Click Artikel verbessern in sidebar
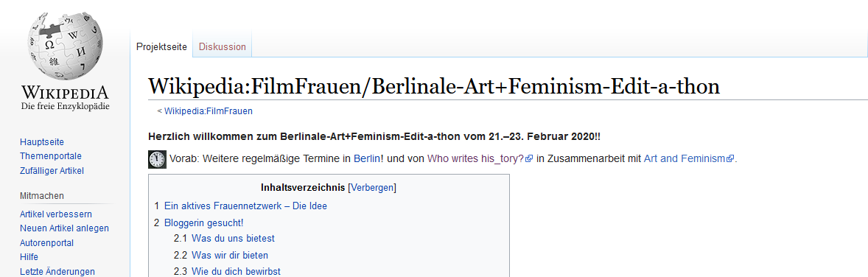The height and width of the screenshot is (277, 868). pos(56,214)
